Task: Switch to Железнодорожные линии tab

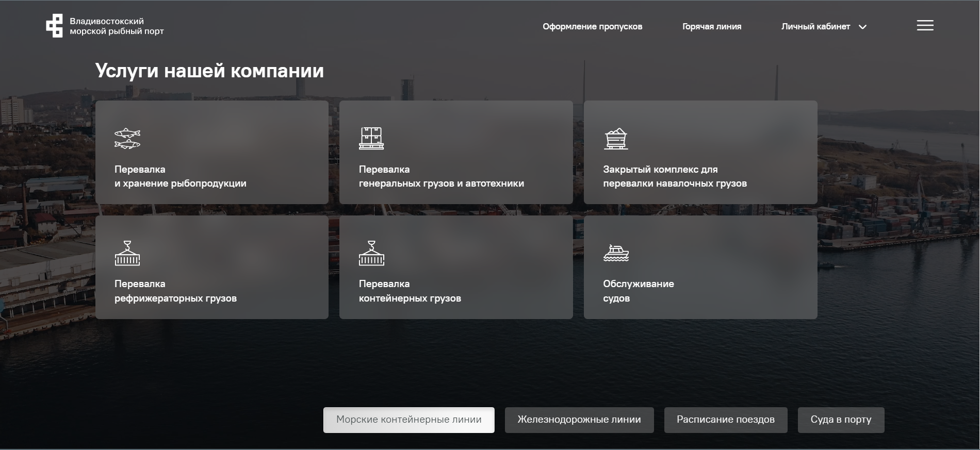Action: point(579,420)
